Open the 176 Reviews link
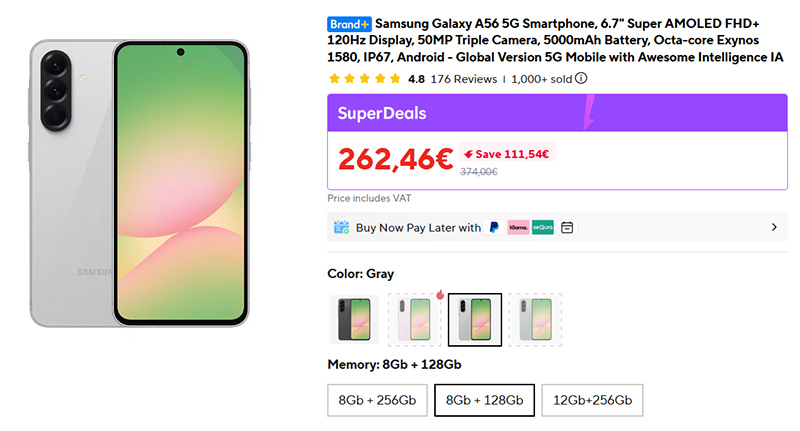Viewport: 800px width, 431px height. pyautogui.click(x=464, y=78)
